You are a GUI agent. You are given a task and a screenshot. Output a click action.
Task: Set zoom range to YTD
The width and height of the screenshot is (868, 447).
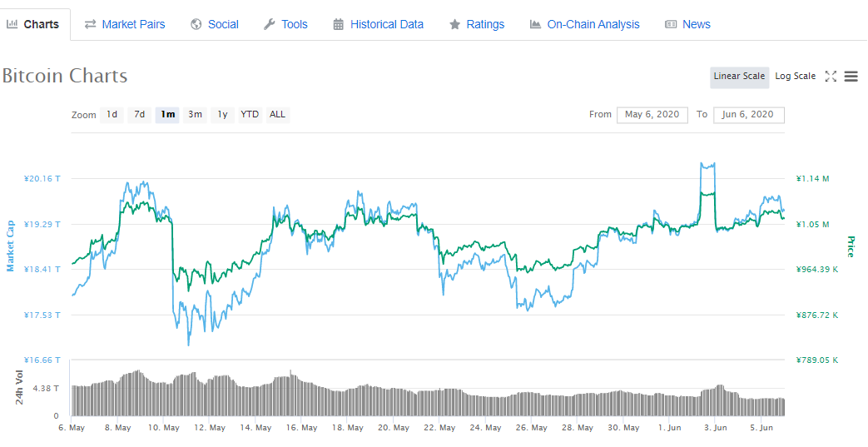pos(250,115)
